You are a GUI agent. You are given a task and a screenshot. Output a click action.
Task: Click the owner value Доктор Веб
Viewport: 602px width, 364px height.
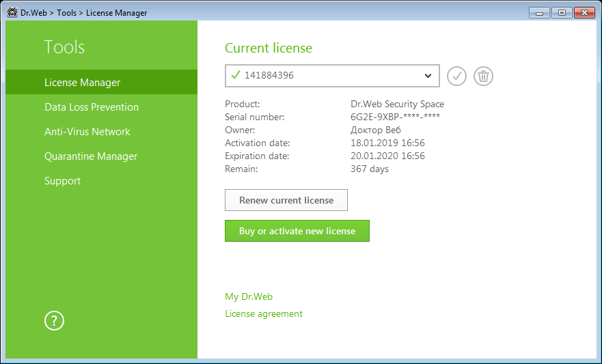376,130
